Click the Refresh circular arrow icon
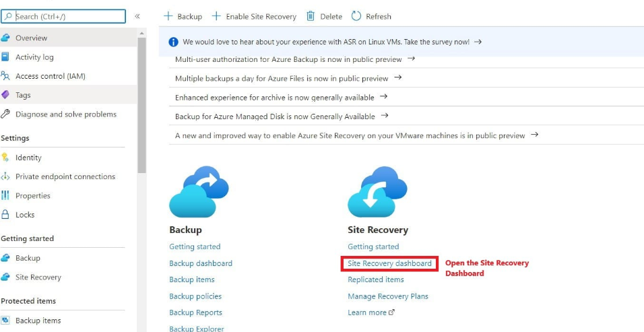644x332 pixels. click(356, 16)
